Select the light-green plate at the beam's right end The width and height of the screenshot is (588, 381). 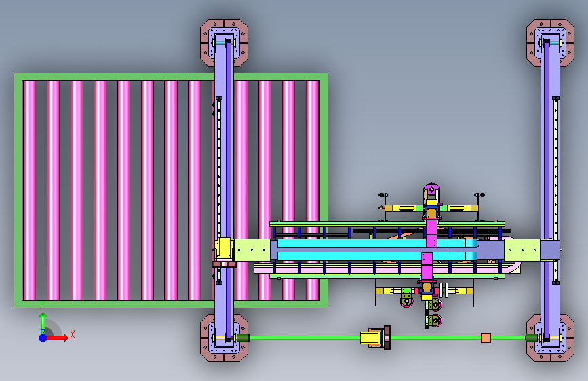pos(522,249)
